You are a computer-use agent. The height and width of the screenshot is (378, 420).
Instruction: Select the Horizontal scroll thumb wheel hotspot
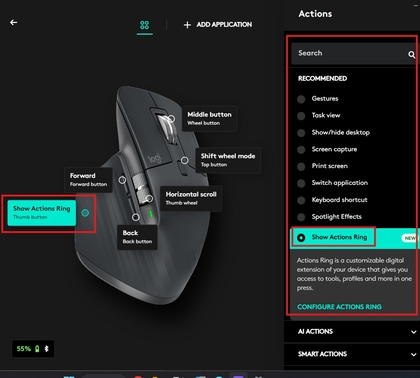pos(149,199)
